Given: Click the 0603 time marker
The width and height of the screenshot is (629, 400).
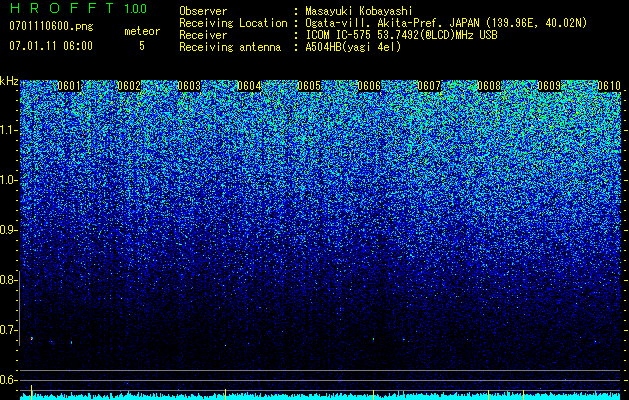Looking at the screenshot, I should [189, 86].
